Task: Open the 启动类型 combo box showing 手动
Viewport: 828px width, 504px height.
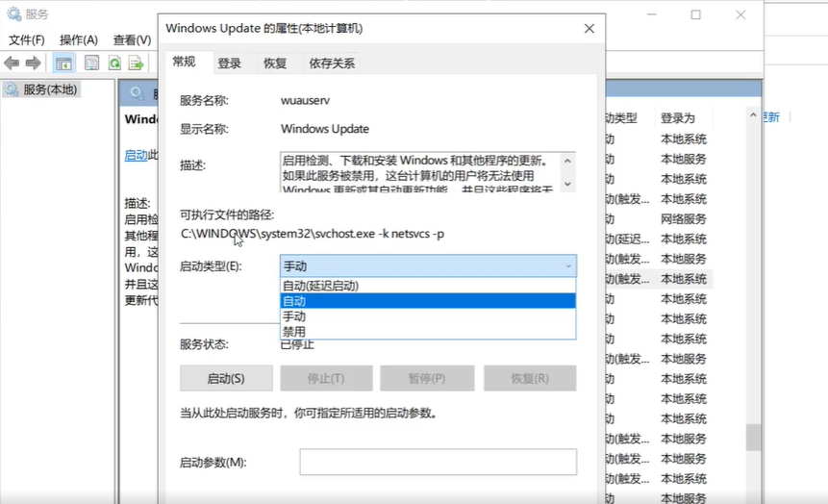Action: (428, 265)
